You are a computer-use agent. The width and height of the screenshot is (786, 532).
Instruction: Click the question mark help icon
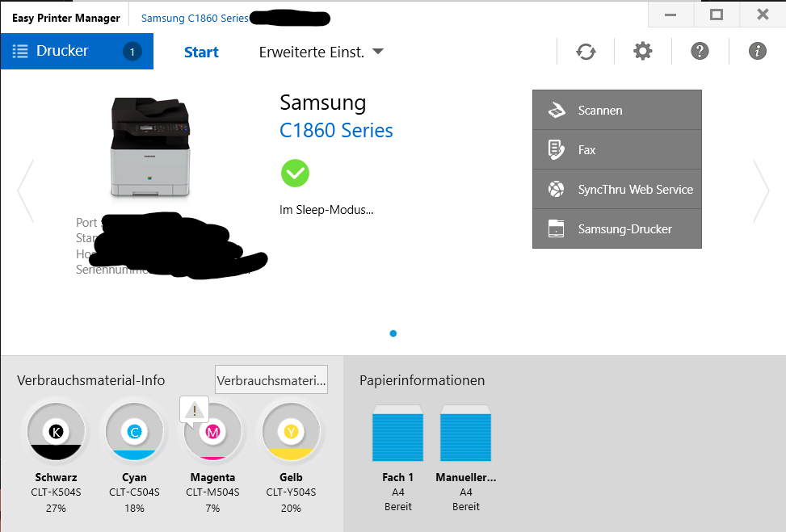[700, 51]
